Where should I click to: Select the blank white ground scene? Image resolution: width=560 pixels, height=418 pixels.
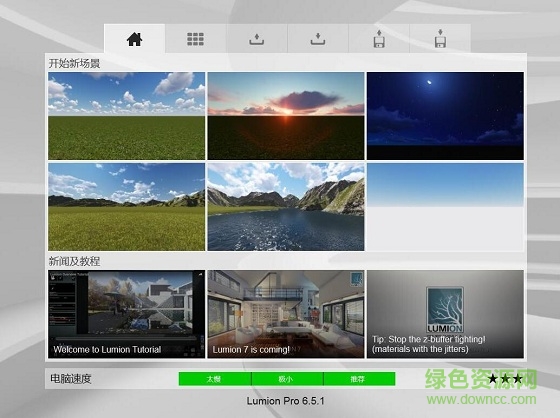click(x=445, y=207)
